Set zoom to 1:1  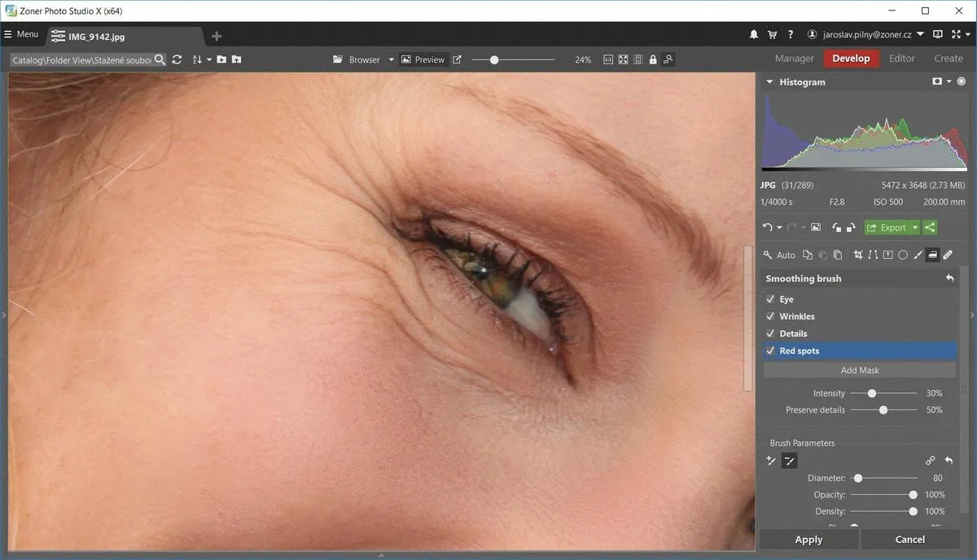pos(608,59)
